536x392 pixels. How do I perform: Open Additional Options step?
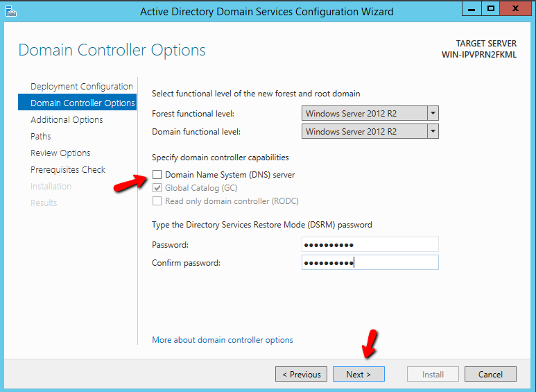67,120
